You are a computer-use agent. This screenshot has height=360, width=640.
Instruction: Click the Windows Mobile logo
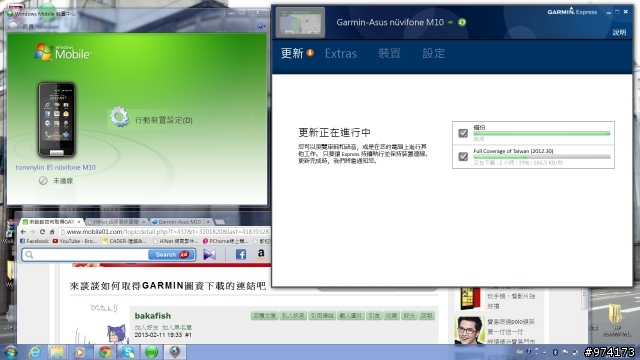tap(62, 53)
